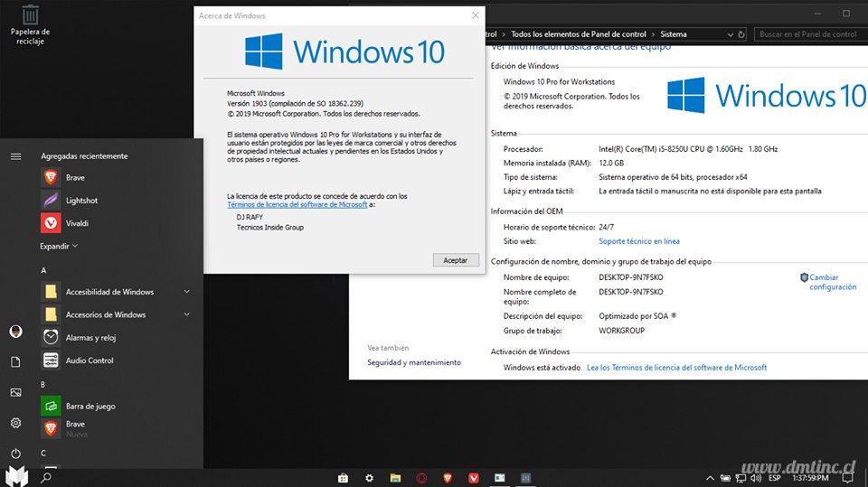The height and width of the screenshot is (487, 868).
Task: Click the network tray icon
Action: (741, 478)
